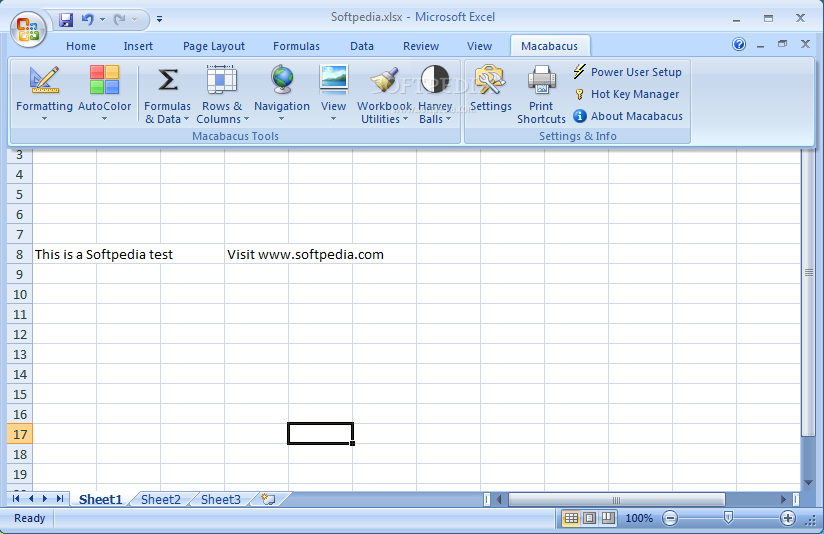
Task: Switch to the Page Layout tab
Action: click(214, 46)
